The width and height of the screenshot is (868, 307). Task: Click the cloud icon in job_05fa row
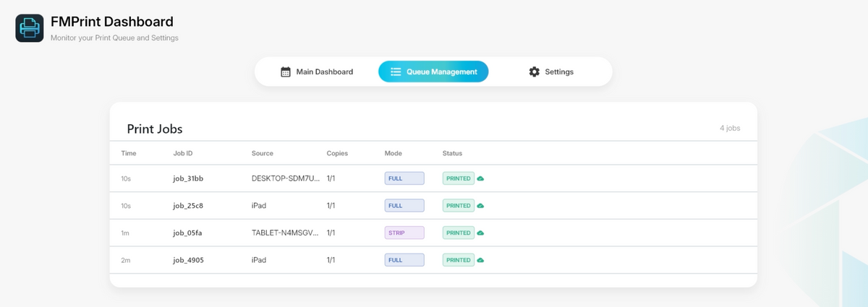(480, 233)
